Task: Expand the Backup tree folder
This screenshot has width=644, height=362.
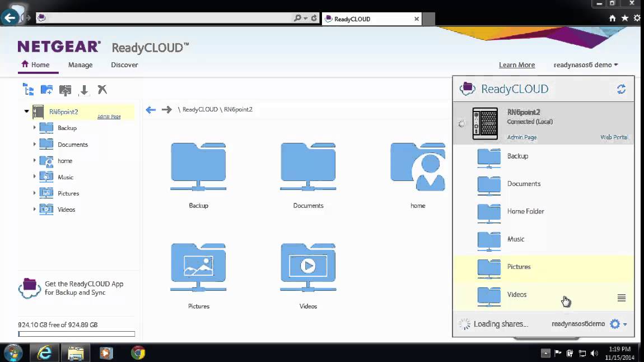Action: [35, 128]
